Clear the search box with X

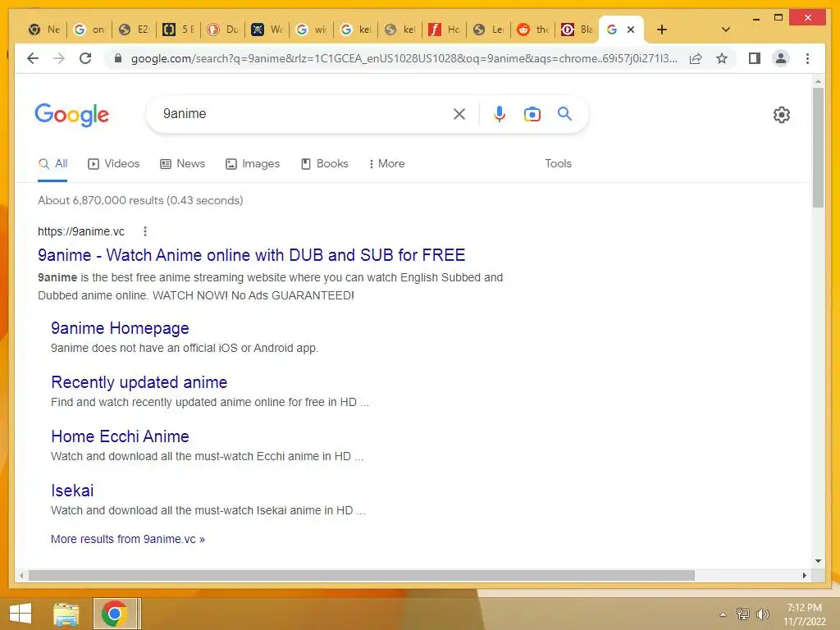[x=459, y=114]
